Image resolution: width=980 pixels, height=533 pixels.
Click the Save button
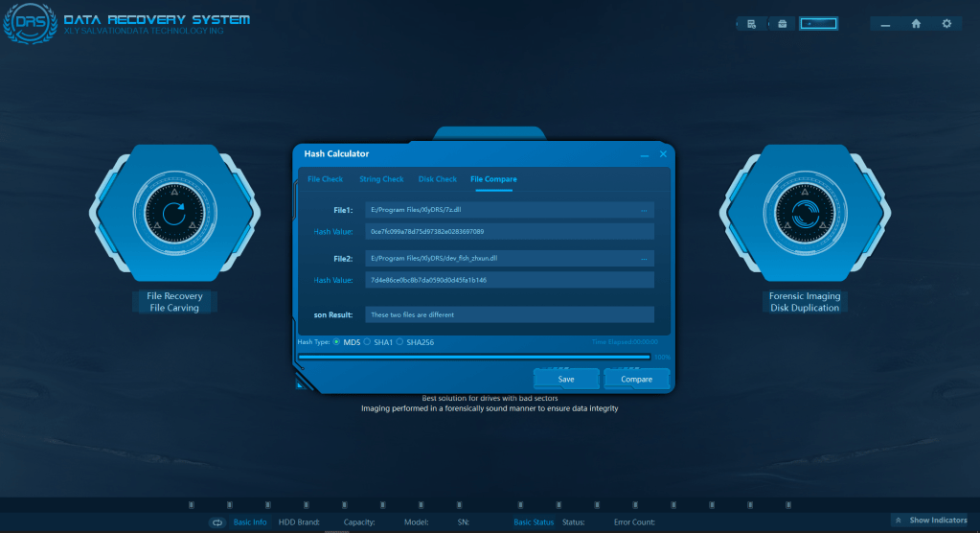click(x=566, y=379)
